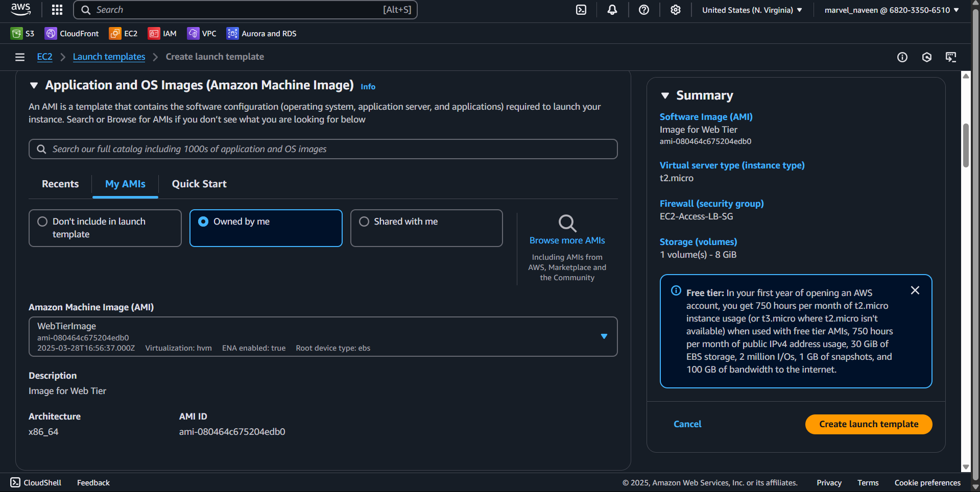Open IAM service shortcut

pos(162,34)
